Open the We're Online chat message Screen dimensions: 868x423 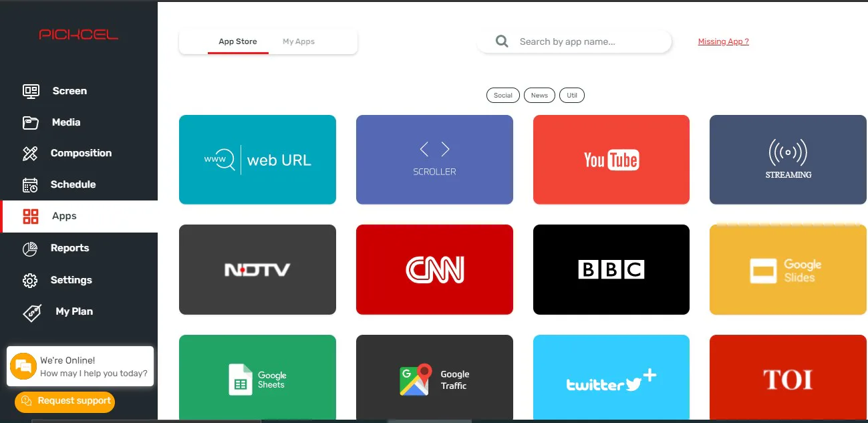pyautogui.click(x=80, y=366)
